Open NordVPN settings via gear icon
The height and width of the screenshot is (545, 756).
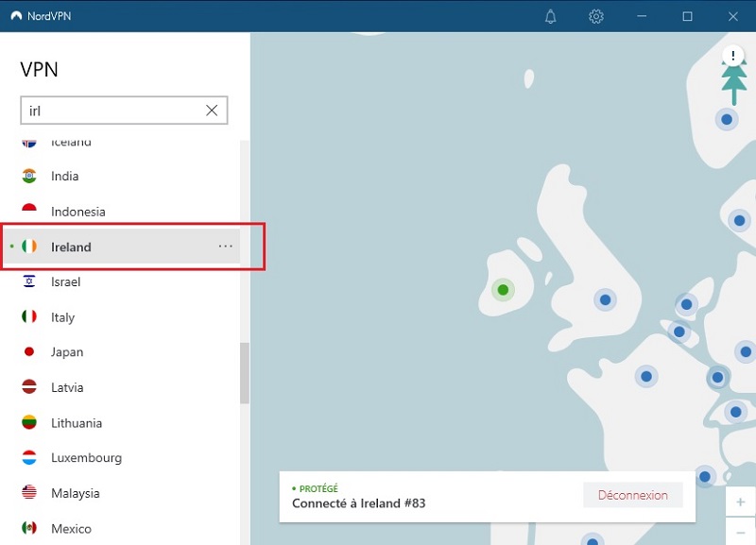pyautogui.click(x=595, y=16)
